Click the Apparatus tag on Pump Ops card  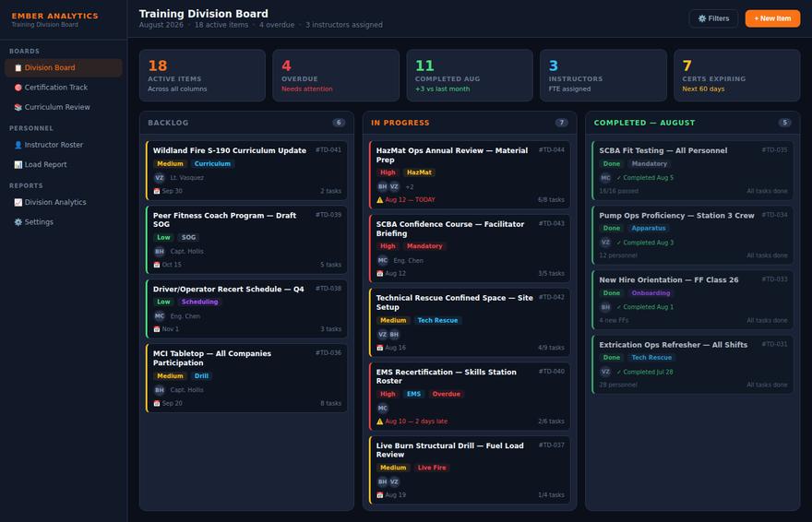click(649, 228)
